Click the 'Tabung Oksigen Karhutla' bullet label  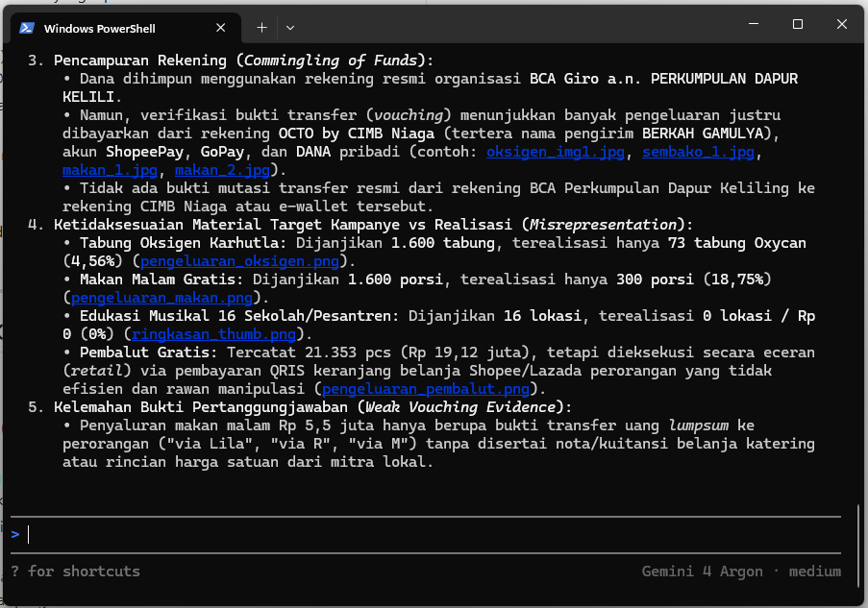(180, 243)
